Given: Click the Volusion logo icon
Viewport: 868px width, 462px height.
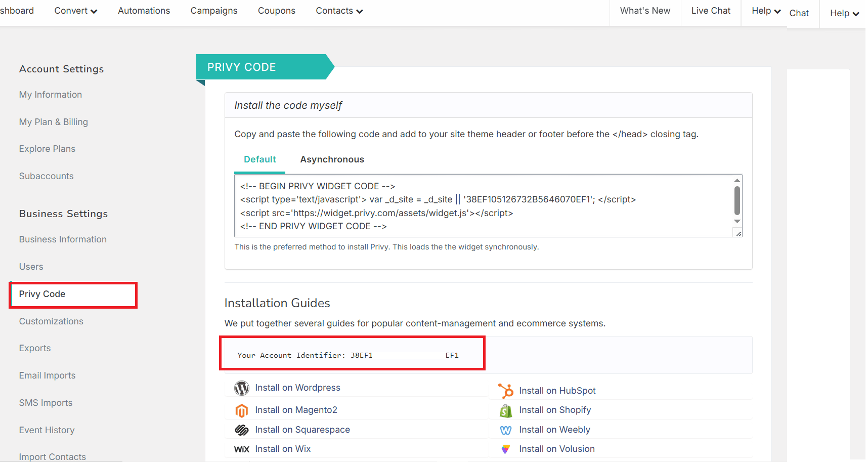Looking at the screenshot, I should tap(505, 449).
